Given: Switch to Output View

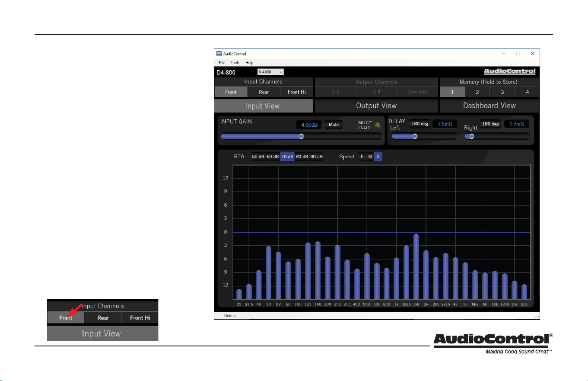Looking at the screenshot, I should click(376, 106).
